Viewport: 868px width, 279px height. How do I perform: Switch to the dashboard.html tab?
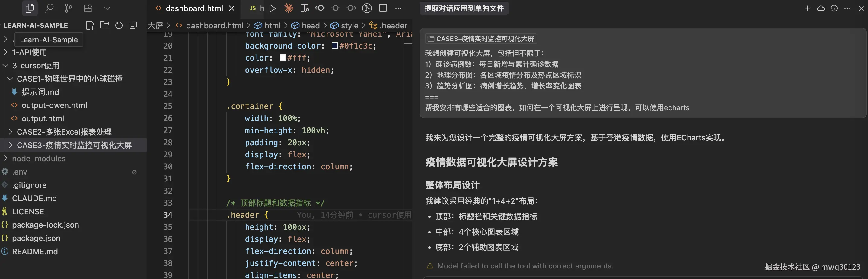pos(194,8)
